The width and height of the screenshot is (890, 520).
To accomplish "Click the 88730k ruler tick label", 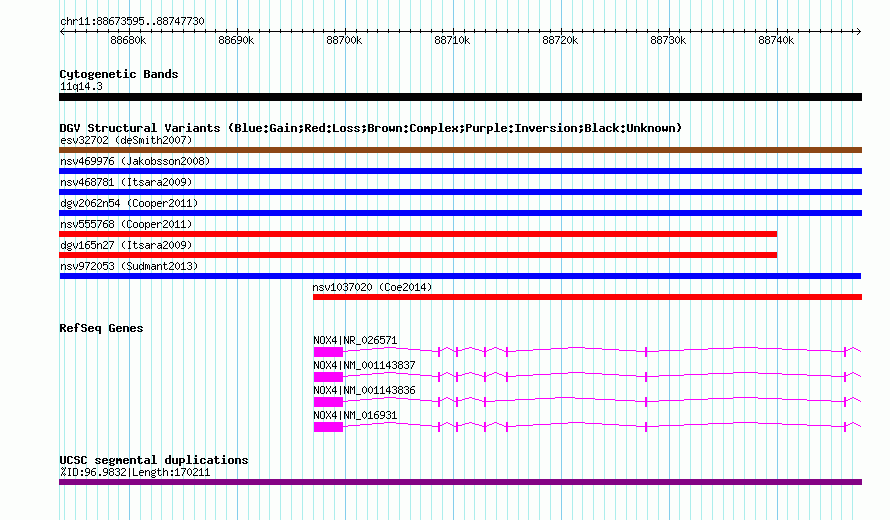I will (668, 40).
